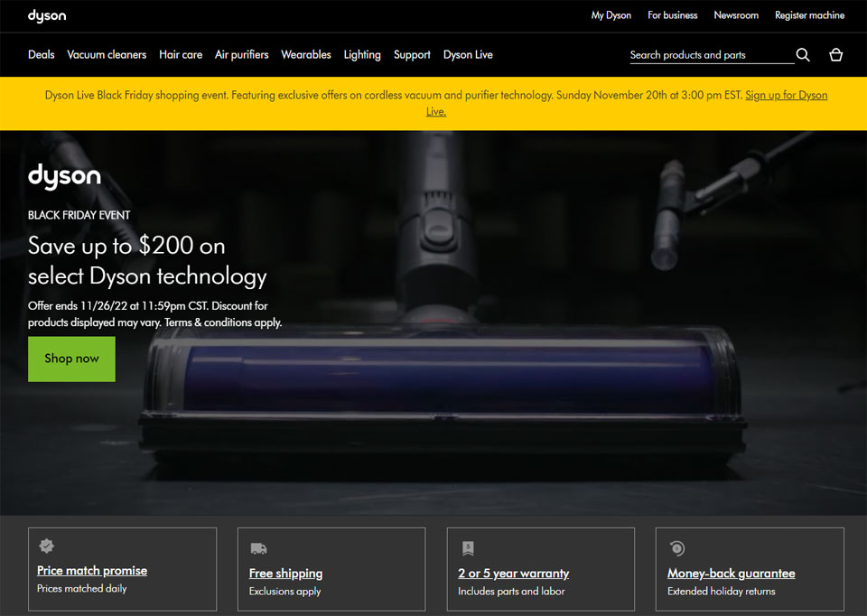Click the Dyson logo in header
The height and width of the screenshot is (616, 867).
[47, 15]
